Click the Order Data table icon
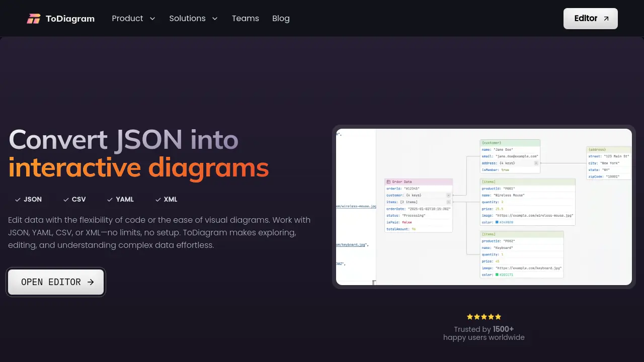 pyautogui.click(x=388, y=182)
